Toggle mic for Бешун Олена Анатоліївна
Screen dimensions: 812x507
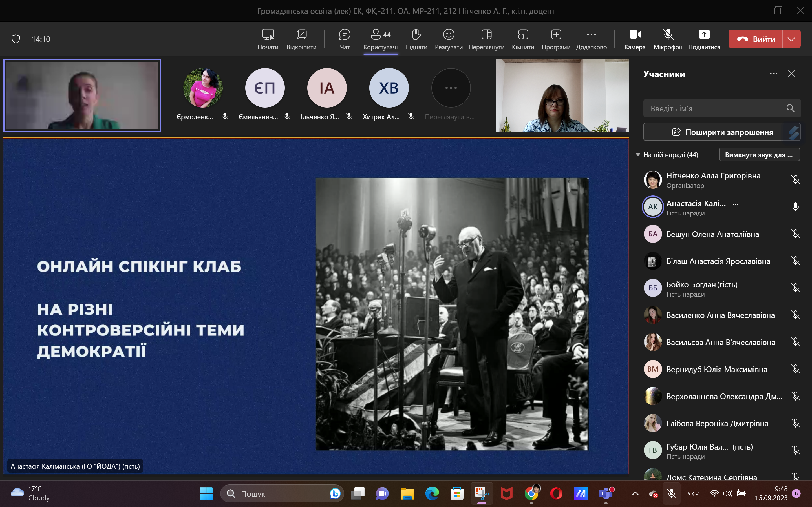795,234
